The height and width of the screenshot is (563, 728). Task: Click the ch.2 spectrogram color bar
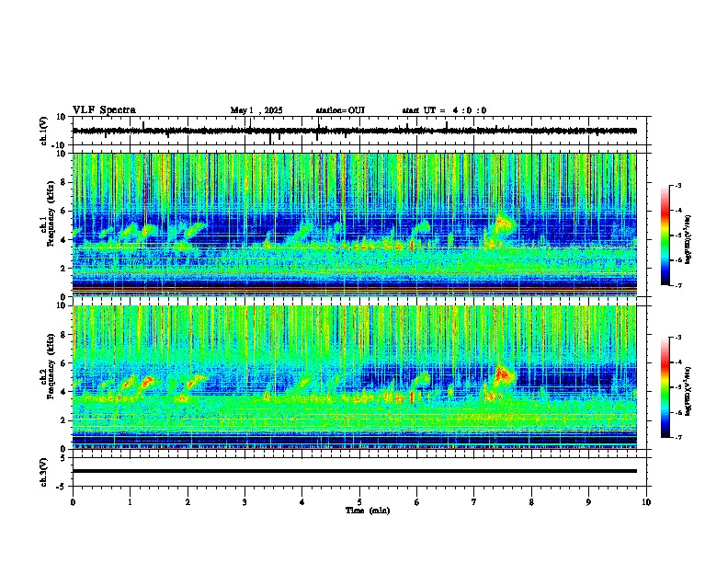coord(665,387)
